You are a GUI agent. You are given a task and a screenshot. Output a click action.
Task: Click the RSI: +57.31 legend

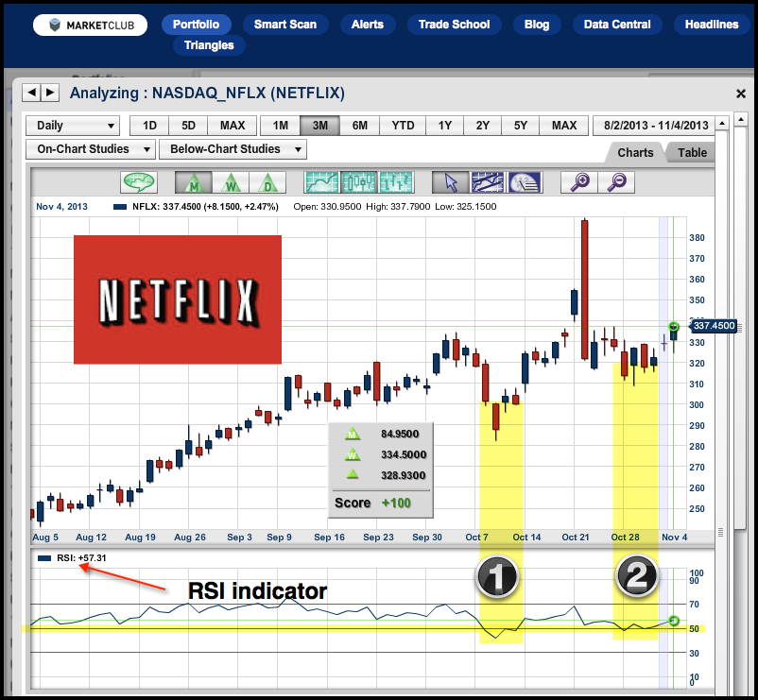point(72,558)
